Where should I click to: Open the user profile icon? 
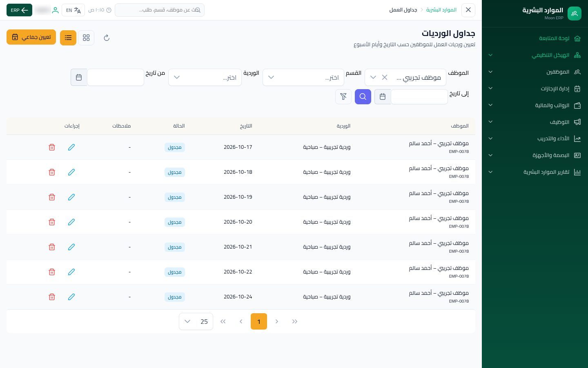coord(55,10)
